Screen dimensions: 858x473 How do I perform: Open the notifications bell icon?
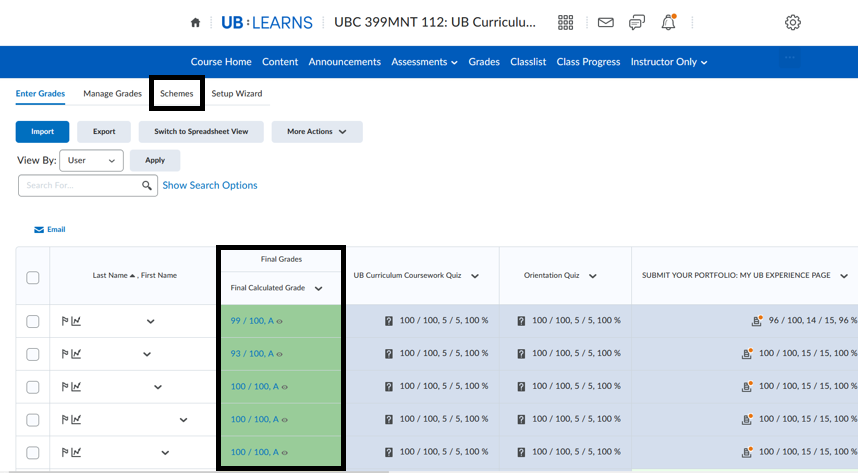[x=669, y=22]
